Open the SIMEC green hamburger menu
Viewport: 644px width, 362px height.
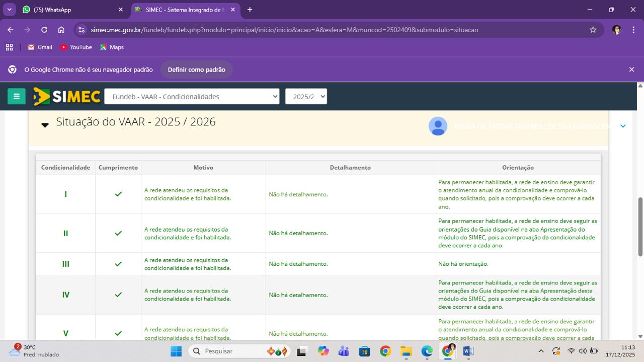click(x=16, y=96)
